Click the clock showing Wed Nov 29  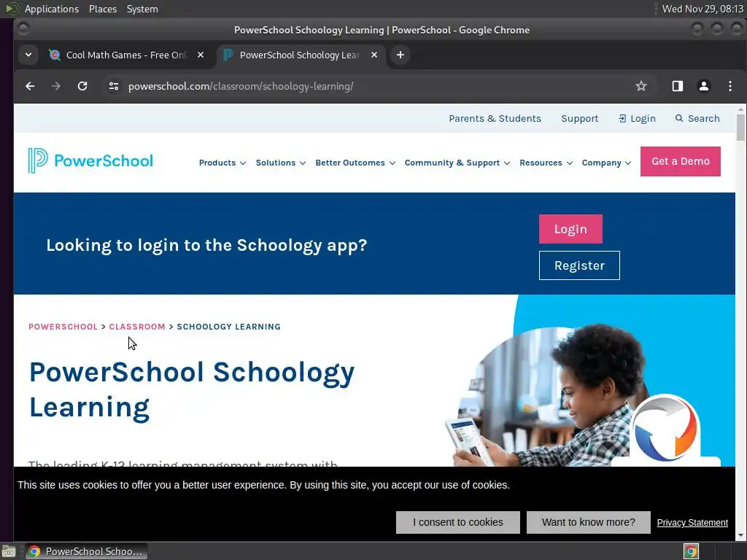(703, 9)
